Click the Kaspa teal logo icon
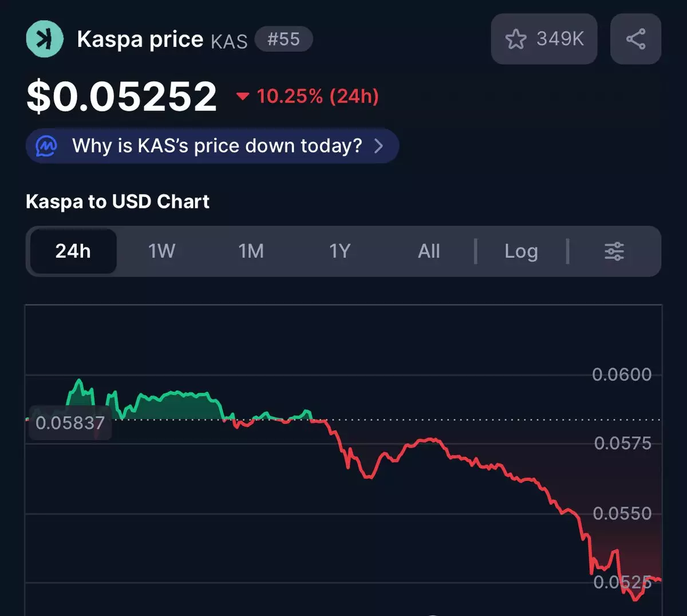 [45, 39]
